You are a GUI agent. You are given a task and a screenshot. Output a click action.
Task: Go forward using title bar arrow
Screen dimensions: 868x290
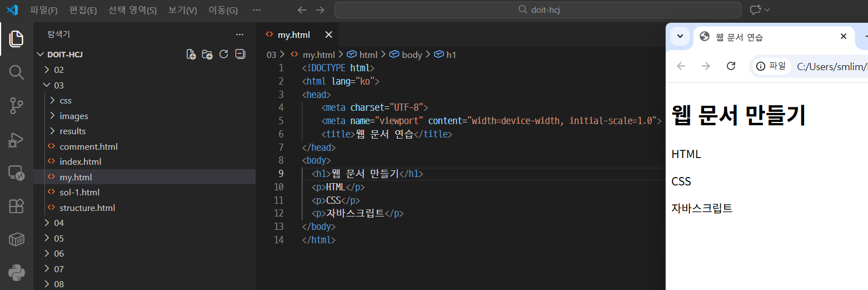pos(320,10)
